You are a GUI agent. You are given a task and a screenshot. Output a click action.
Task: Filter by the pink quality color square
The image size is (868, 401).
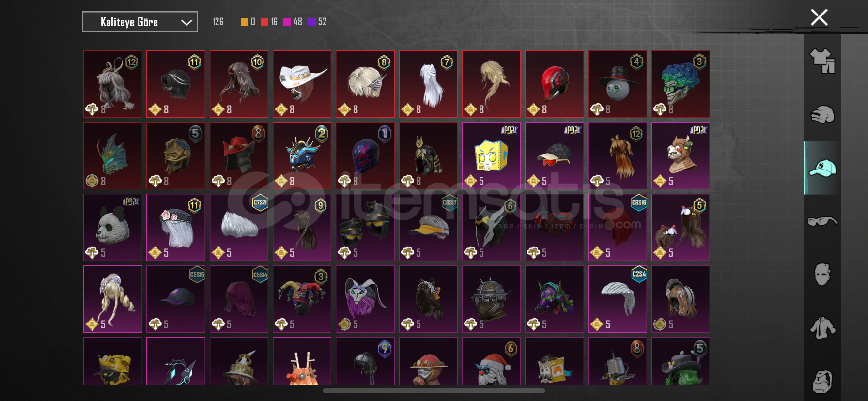pyautogui.click(x=287, y=22)
